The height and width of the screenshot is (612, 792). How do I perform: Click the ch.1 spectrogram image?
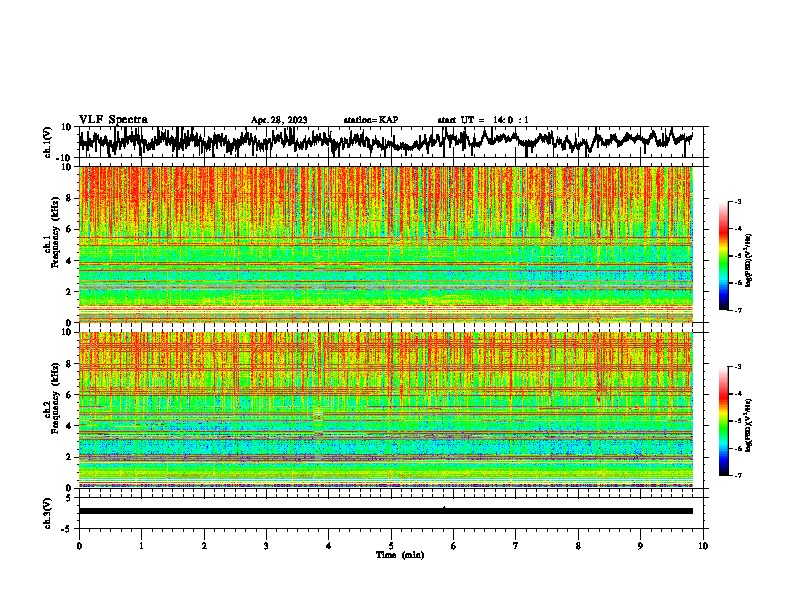click(386, 244)
